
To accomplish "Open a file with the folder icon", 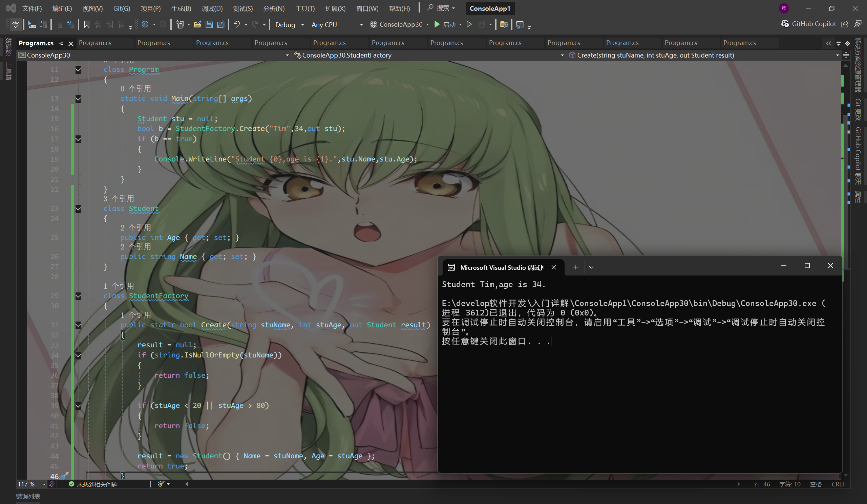I will point(197,24).
